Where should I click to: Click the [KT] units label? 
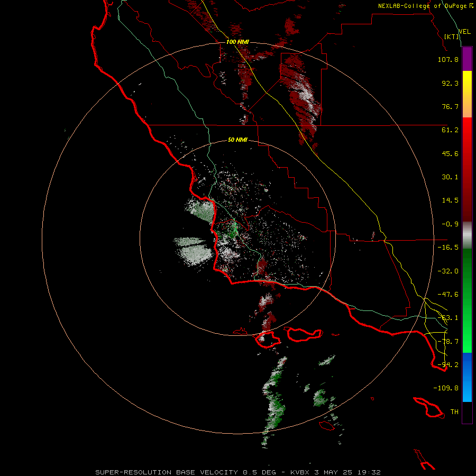pos(452,36)
